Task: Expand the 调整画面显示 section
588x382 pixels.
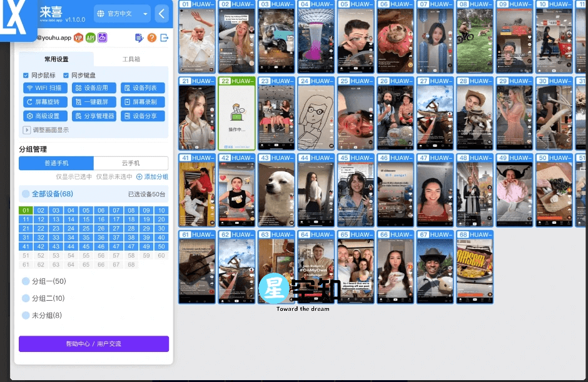Action: click(x=27, y=130)
